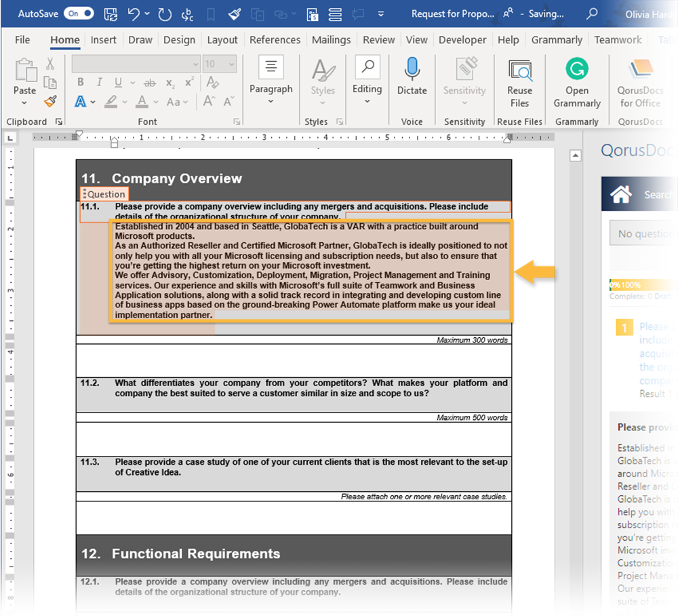Toggle Italic formatting
678x616 pixels.
(99, 82)
